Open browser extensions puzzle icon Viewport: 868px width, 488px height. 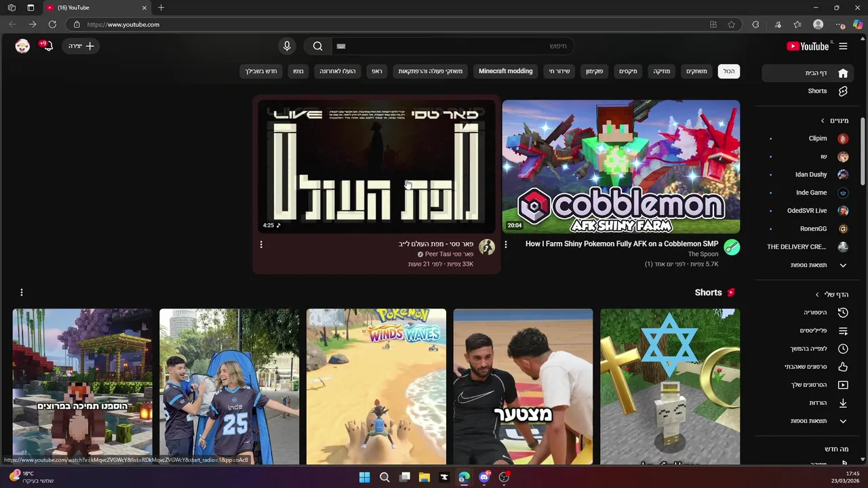pyautogui.click(x=755, y=24)
